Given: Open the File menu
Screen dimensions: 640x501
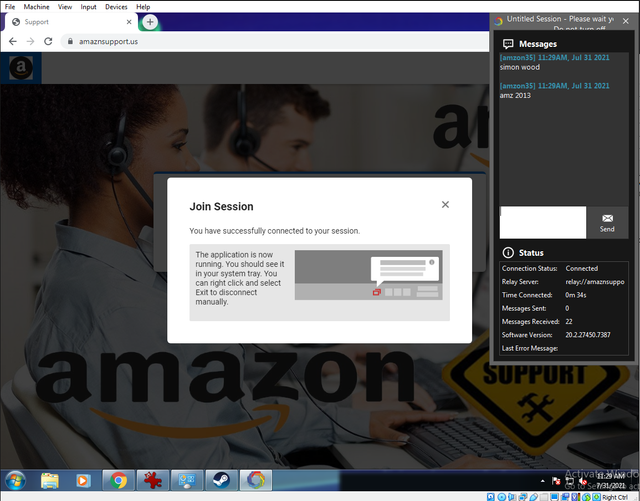Looking at the screenshot, I should pyautogui.click(x=10, y=7).
